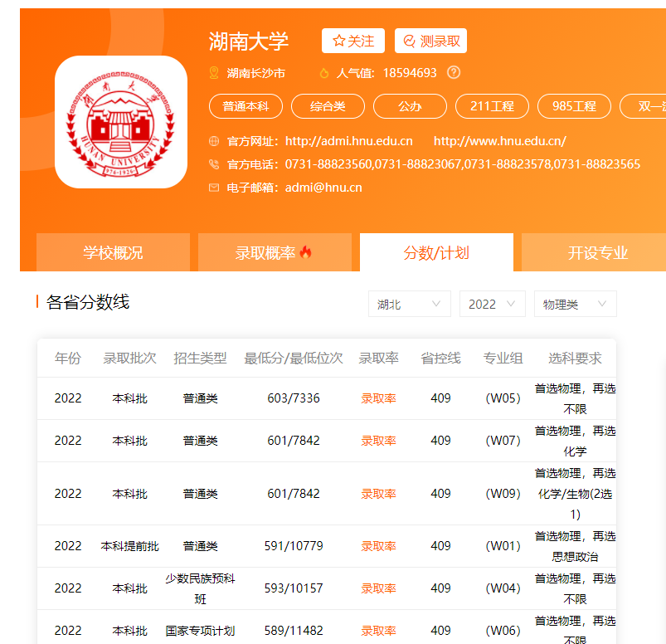Click email address admi@hnu.cn
Viewport: 666px width, 644px height.
[323, 188]
